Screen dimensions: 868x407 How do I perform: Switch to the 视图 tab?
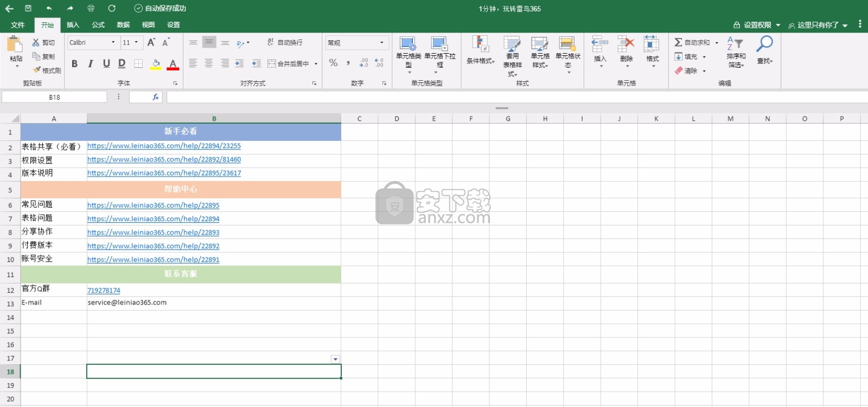[x=148, y=25]
